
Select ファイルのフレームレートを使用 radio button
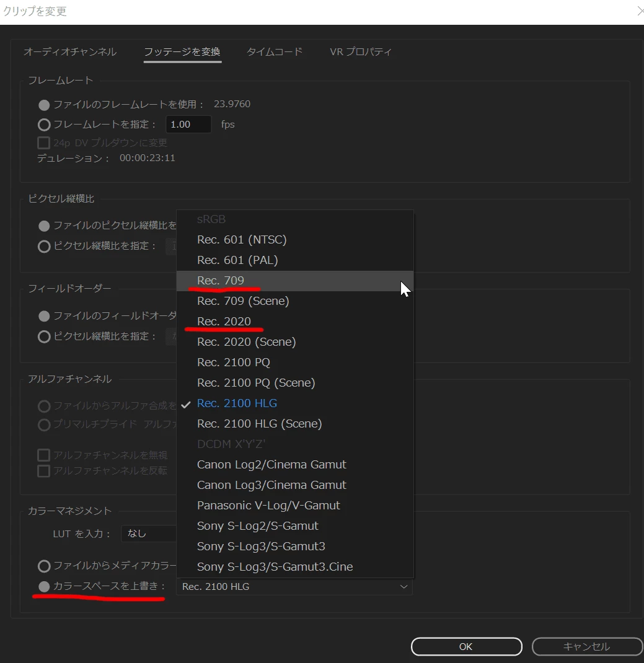44,105
